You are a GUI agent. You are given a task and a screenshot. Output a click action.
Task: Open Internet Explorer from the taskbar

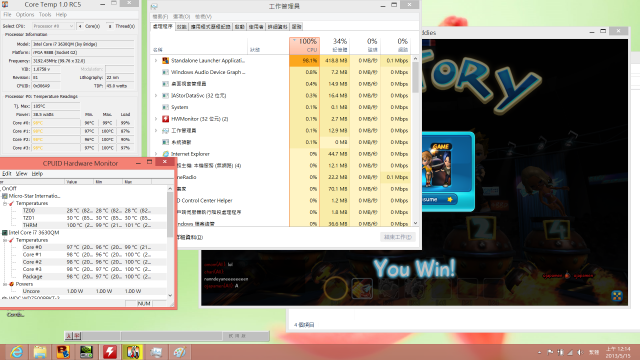[17, 351]
